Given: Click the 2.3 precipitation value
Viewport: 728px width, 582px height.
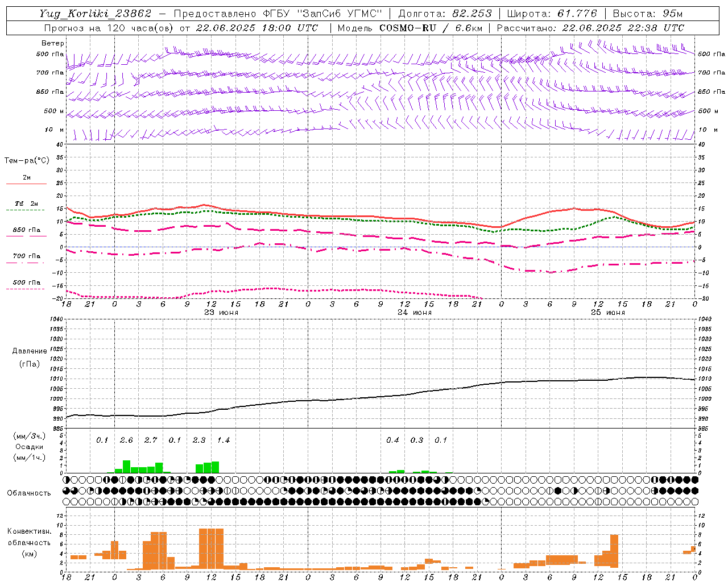Looking at the screenshot, I should pos(199,440).
